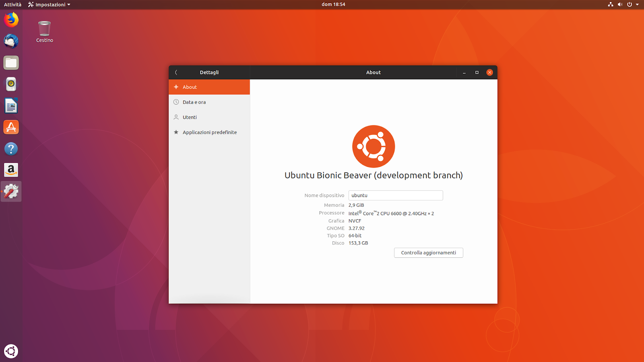Switch to the Utenti panel
Image resolution: width=644 pixels, height=362 pixels.
[x=209, y=117]
